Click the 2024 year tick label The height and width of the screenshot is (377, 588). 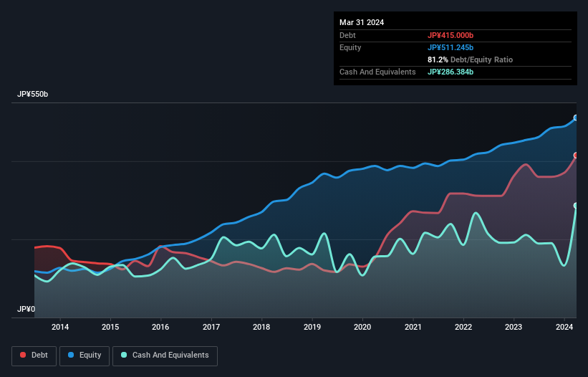[564, 328]
